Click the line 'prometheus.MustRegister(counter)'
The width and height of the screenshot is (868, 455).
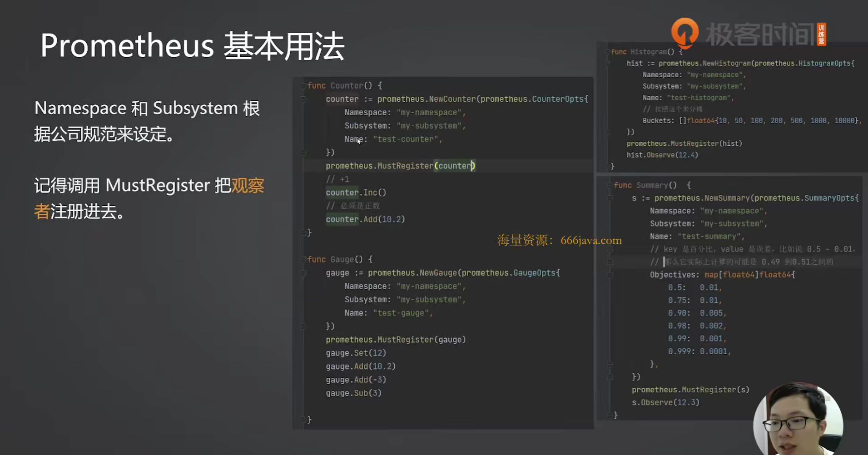(x=400, y=166)
